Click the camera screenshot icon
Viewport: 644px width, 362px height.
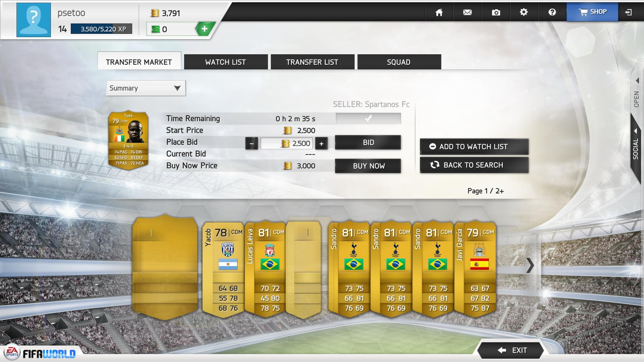(x=496, y=12)
